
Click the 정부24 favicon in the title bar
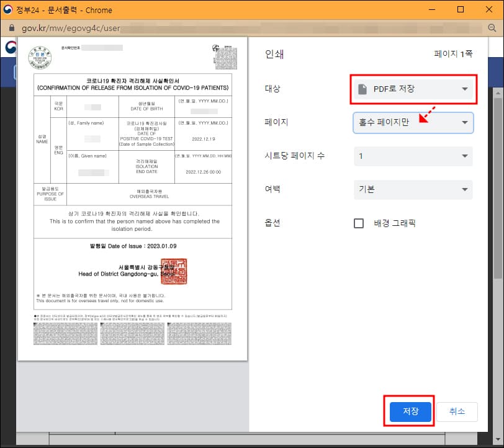9,9
